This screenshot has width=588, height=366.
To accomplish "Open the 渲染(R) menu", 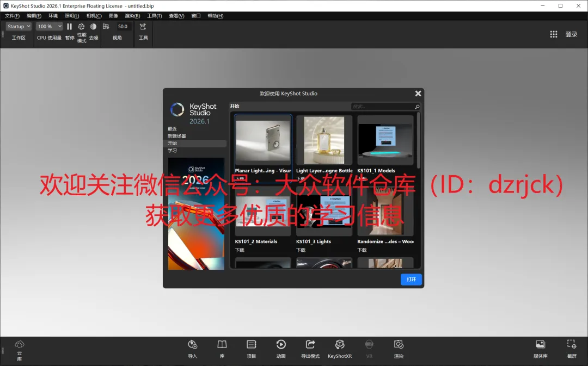I will [x=132, y=16].
